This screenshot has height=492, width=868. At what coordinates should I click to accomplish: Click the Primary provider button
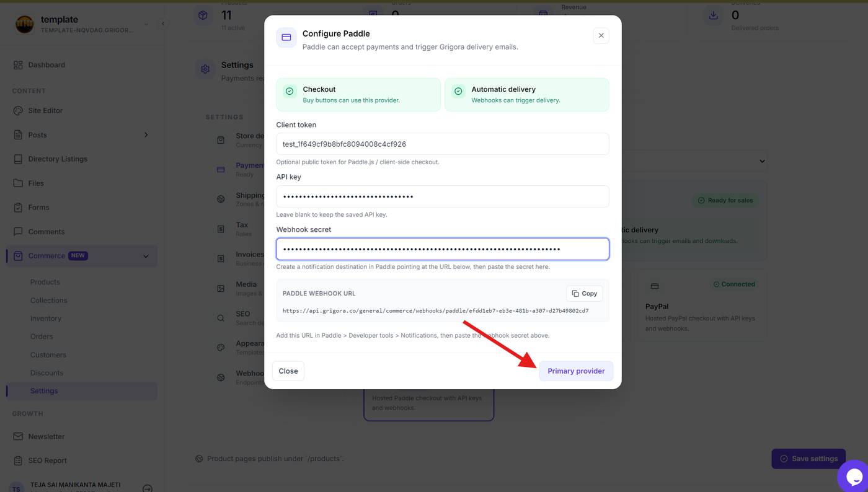point(576,371)
